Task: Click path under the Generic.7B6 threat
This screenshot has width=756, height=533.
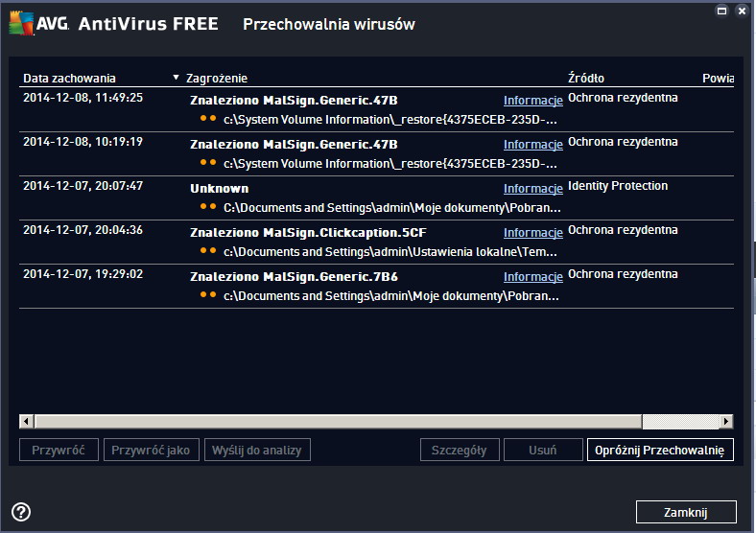Action: pyautogui.click(x=391, y=296)
